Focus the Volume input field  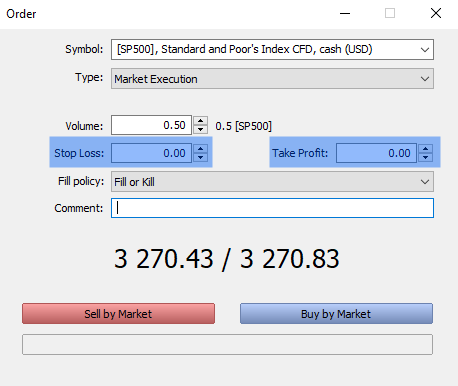[151, 125]
